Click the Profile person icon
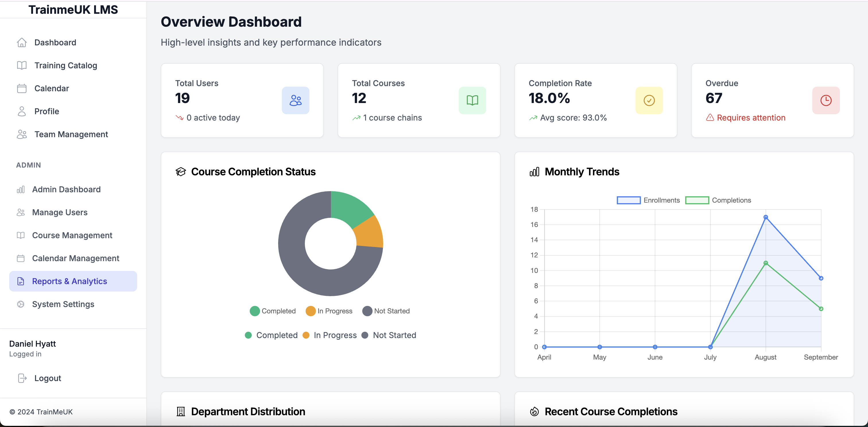 (22, 111)
